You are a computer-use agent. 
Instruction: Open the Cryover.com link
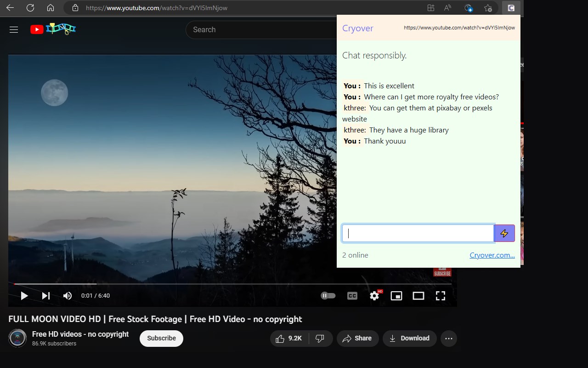click(492, 255)
